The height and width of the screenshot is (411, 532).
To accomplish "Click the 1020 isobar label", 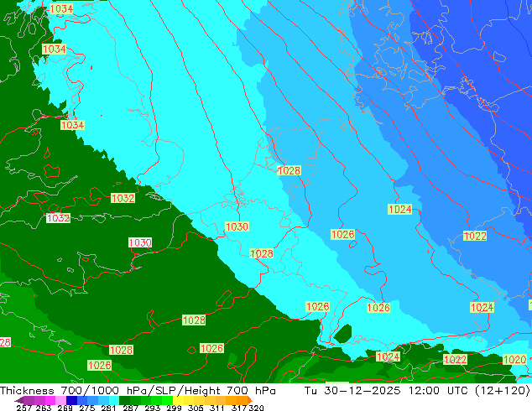I will tap(514, 360).
